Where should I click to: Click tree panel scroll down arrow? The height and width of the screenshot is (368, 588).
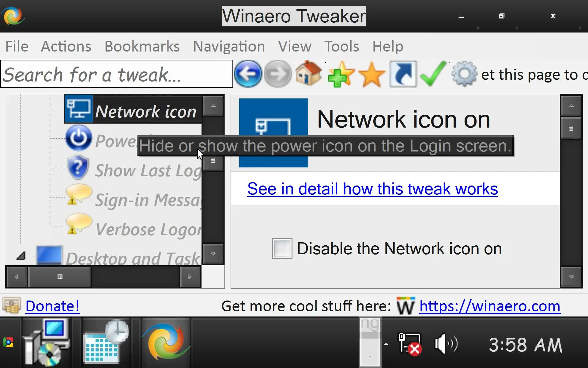pos(213,254)
